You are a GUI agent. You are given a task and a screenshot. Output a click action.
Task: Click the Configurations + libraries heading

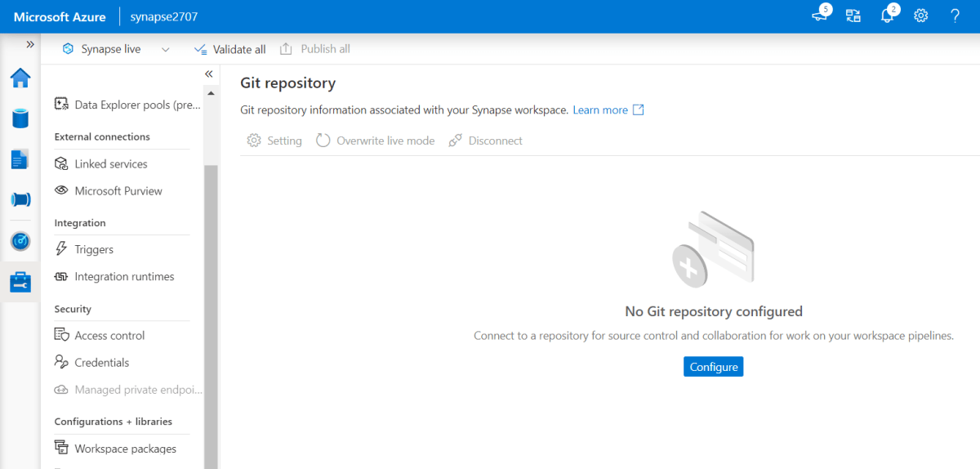click(x=114, y=422)
